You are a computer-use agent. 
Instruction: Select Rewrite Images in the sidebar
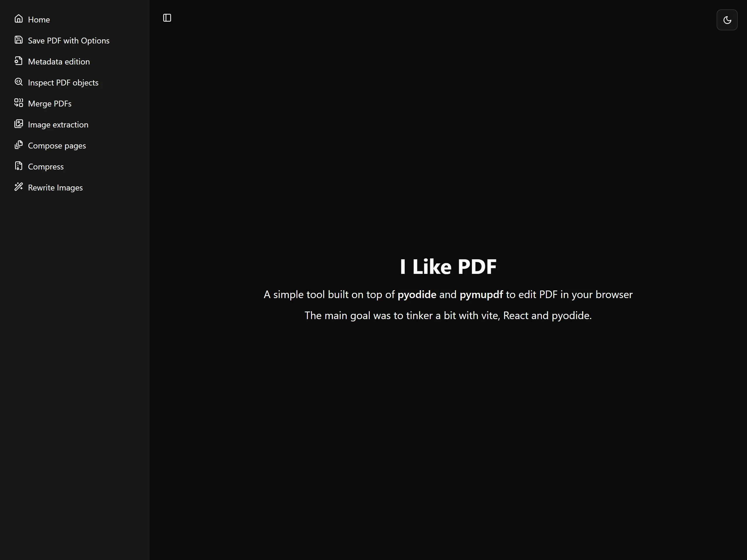(55, 187)
